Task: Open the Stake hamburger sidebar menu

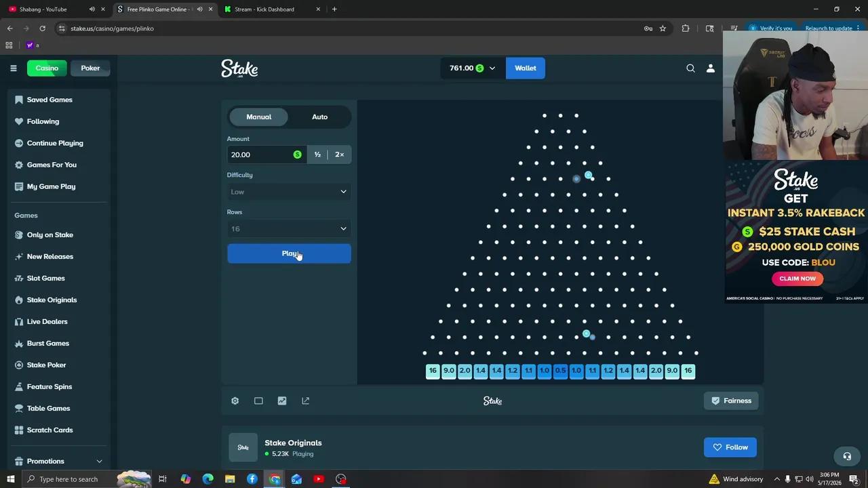Action: click(x=14, y=68)
